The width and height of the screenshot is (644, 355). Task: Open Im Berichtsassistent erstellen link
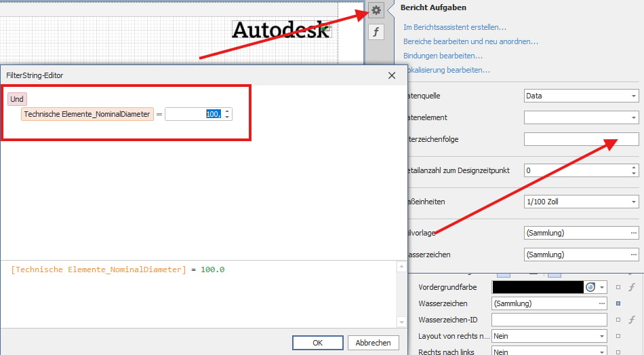(455, 27)
